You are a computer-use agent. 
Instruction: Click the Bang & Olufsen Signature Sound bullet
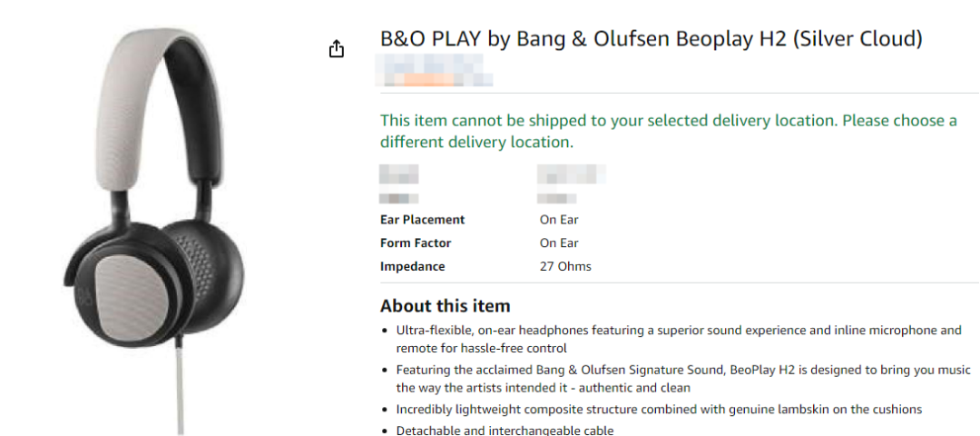[x=682, y=379]
